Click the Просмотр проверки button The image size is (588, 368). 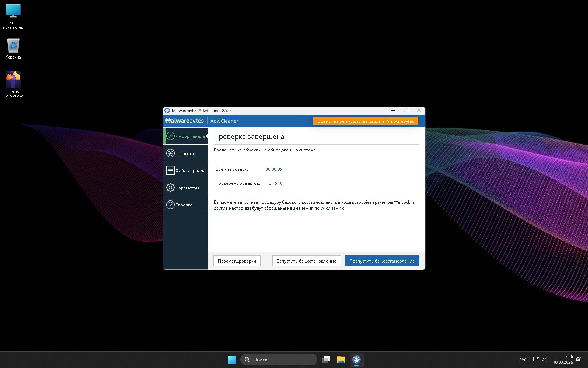pyautogui.click(x=237, y=261)
